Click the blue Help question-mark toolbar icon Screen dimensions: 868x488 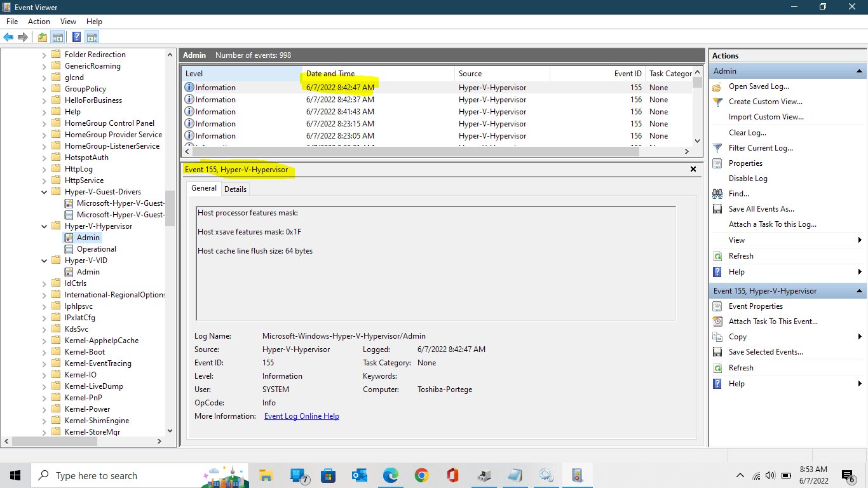click(76, 37)
